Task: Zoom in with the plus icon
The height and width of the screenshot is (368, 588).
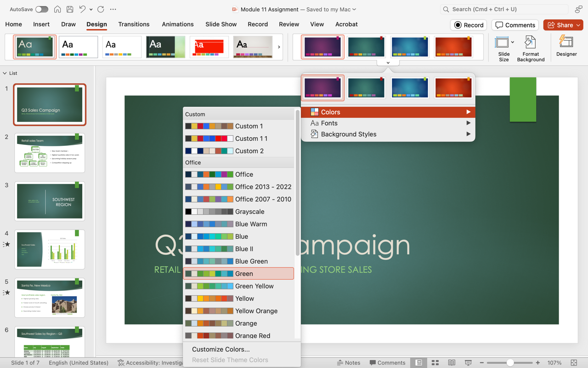Action: coord(538,362)
